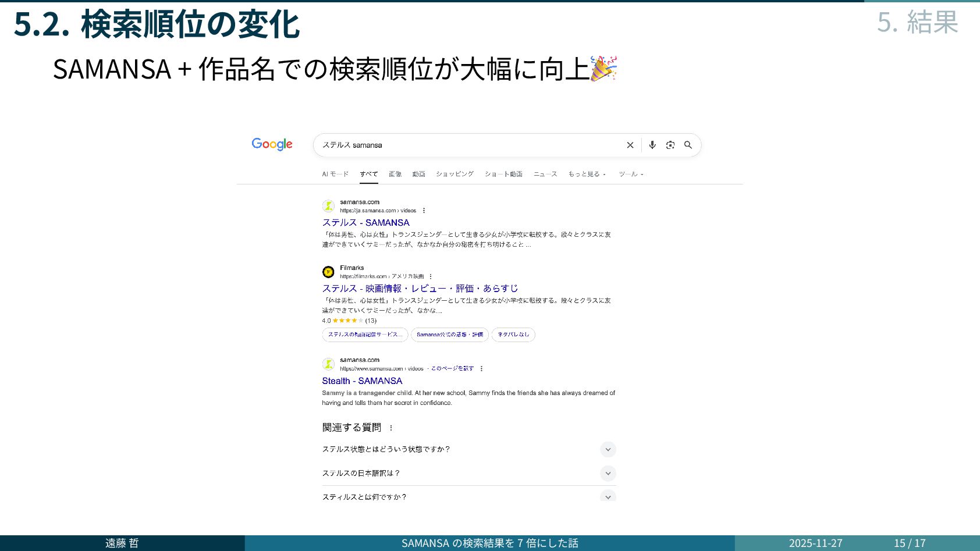Open the ショッピング tab
This screenshot has height=551, width=980.
455,174
